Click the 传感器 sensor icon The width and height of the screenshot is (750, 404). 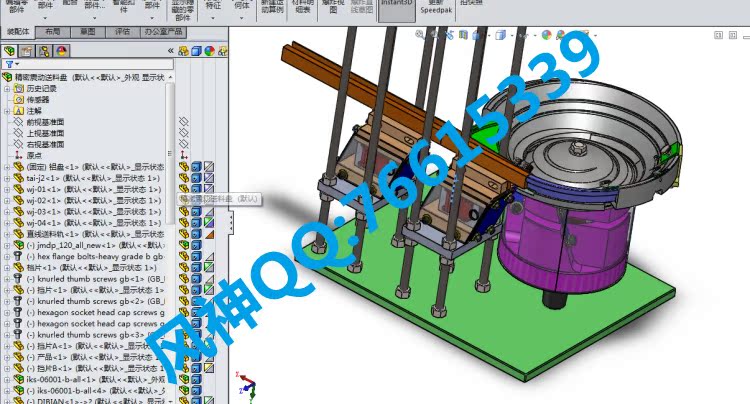(19, 99)
